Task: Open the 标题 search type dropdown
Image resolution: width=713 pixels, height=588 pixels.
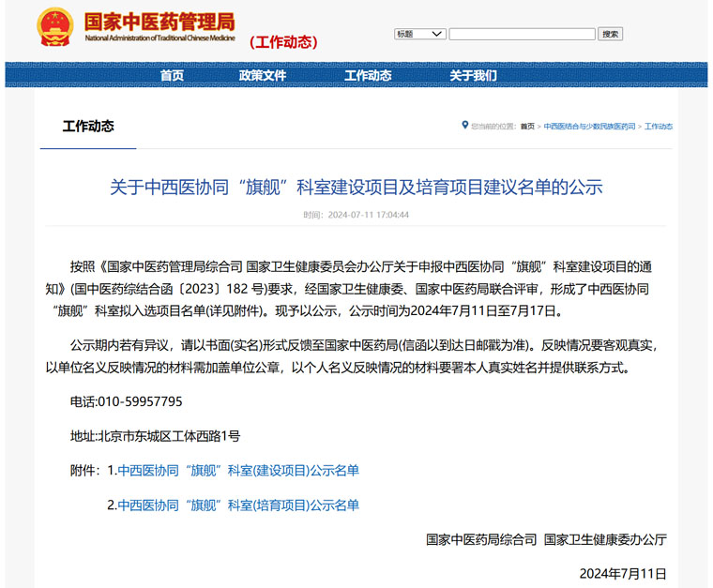Action: point(419,34)
